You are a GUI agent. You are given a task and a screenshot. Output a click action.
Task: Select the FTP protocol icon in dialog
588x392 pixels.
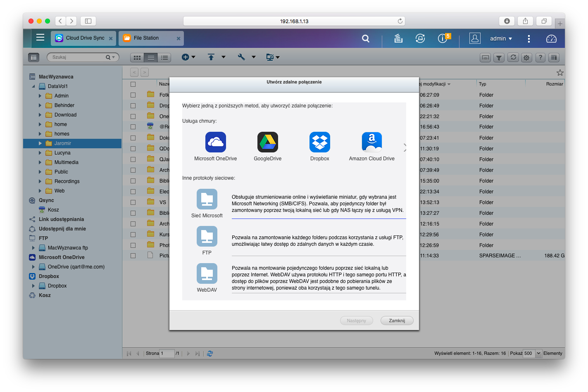(x=207, y=236)
